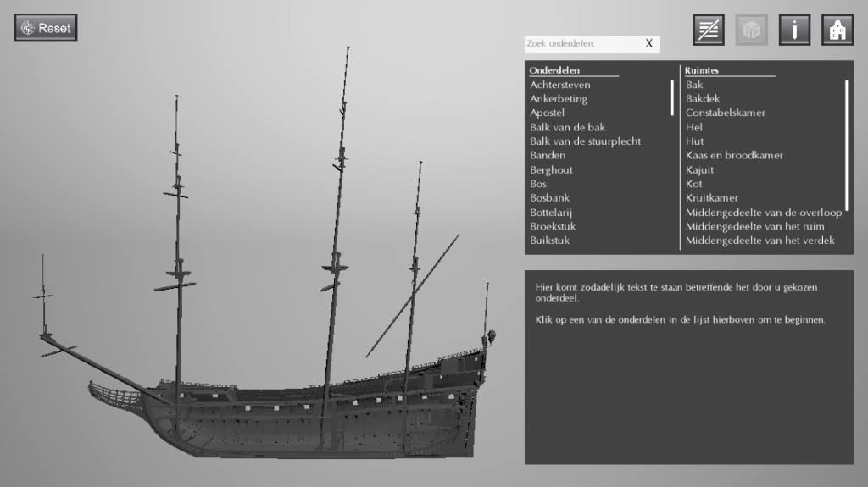The width and height of the screenshot is (868, 487).
Task: Select Kajuit in the Ruimtes list
Action: (x=701, y=170)
